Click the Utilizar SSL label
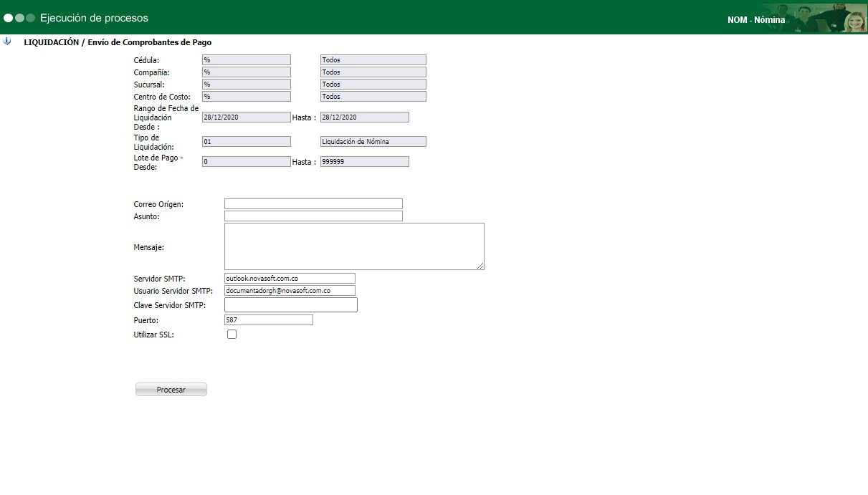Image resolution: width=868 pixels, height=495 pixels. coord(153,335)
